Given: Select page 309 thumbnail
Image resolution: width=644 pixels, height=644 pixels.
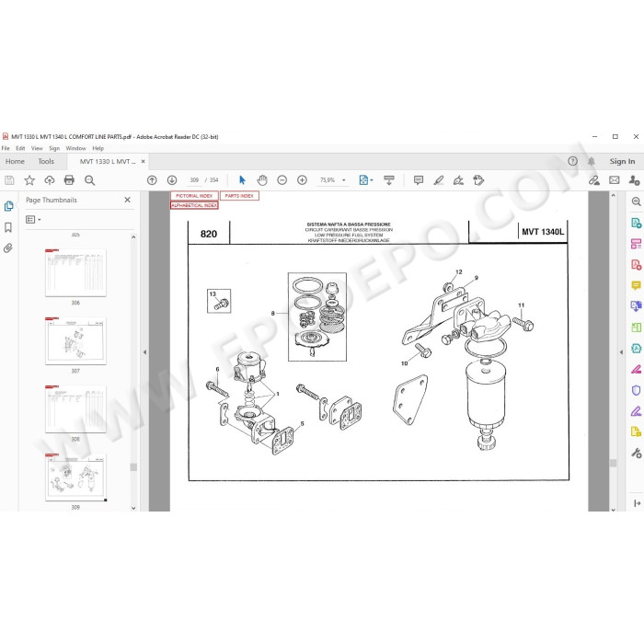Looking at the screenshot, I should (x=75, y=477).
